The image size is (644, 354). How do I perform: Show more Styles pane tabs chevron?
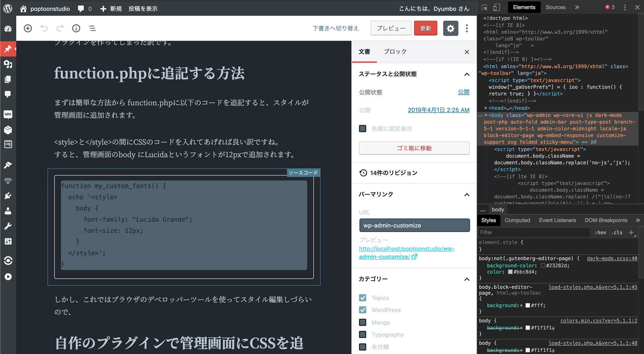(x=638, y=220)
